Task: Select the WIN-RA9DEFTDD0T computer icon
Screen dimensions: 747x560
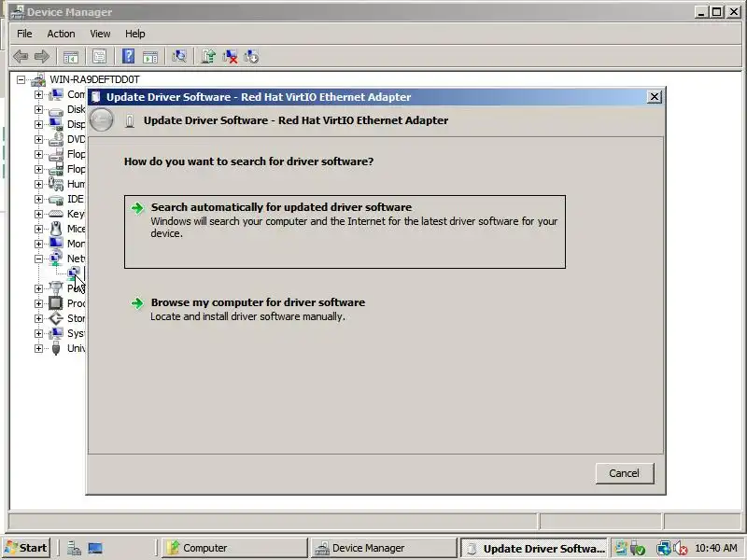Action: [x=38, y=79]
